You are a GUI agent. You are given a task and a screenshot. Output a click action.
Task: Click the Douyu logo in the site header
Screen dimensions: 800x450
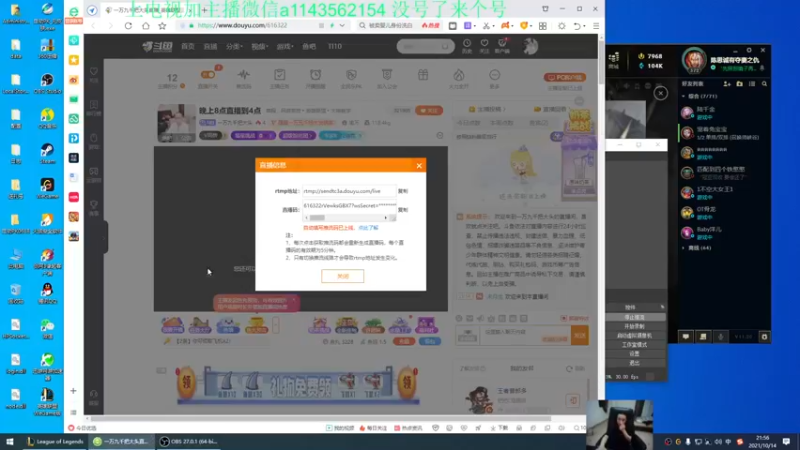tap(157, 46)
